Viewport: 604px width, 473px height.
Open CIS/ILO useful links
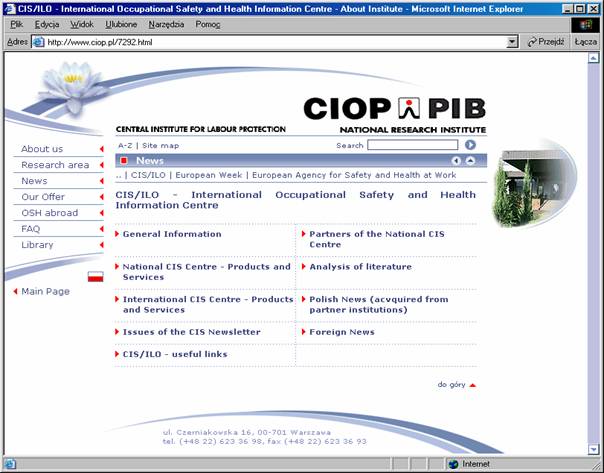pyautogui.click(x=175, y=354)
